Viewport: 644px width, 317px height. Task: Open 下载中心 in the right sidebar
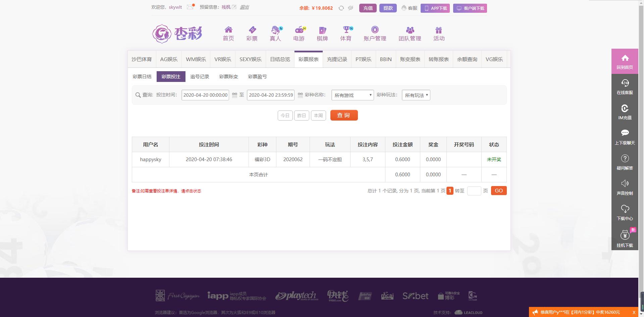[x=625, y=213]
